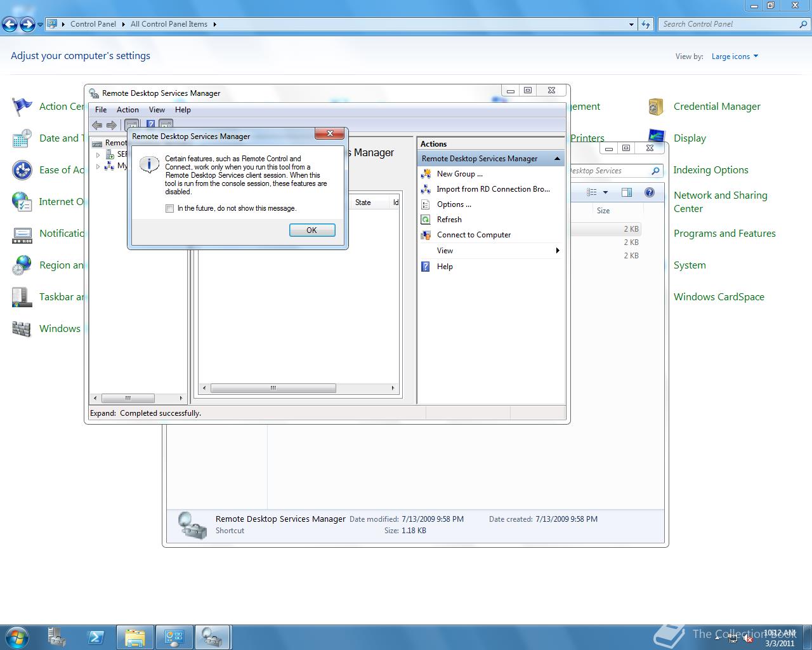Click the Date and Time icon
The height and width of the screenshot is (650, 812).
click(x=22, y=138)
